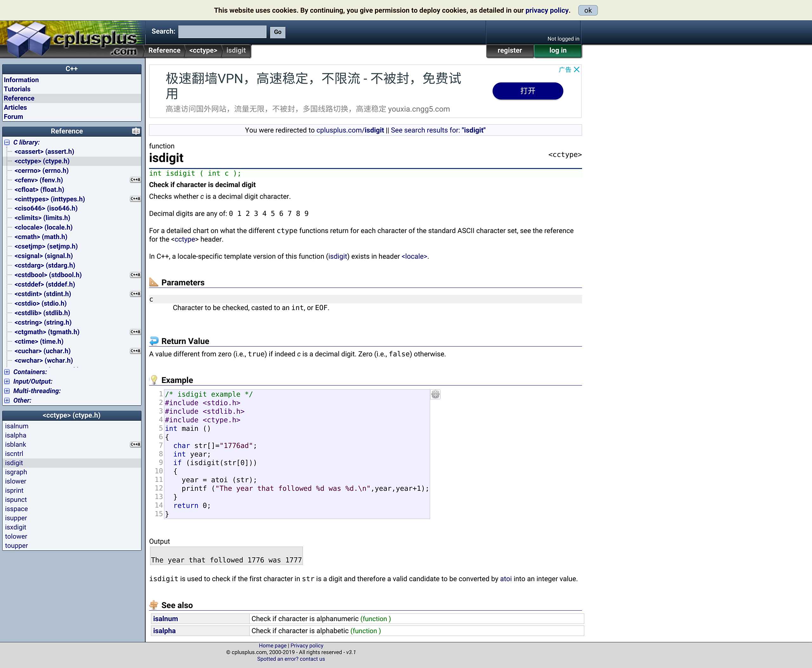Screen dimensions: 812x668
Task: Open the Reference breadcrumb tab
Action: click(164, 50)
